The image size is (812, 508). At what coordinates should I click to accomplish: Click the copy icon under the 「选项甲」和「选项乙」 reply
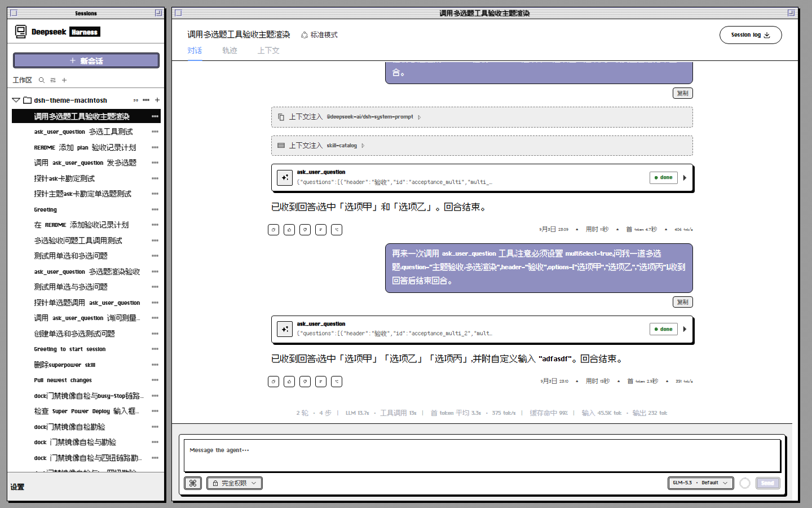tap(273, 230)
